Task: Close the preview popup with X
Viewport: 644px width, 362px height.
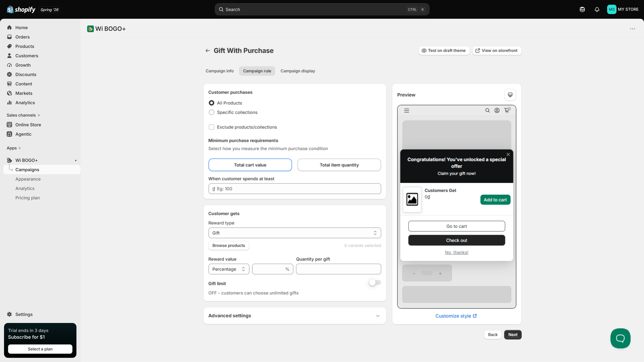Action: [508, 154]
